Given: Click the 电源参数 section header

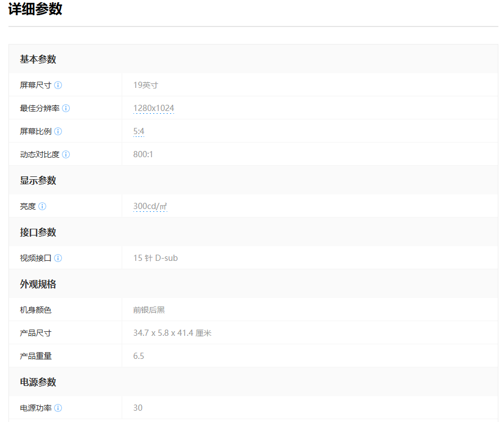Looking at the screenshot, I should 37,381.
